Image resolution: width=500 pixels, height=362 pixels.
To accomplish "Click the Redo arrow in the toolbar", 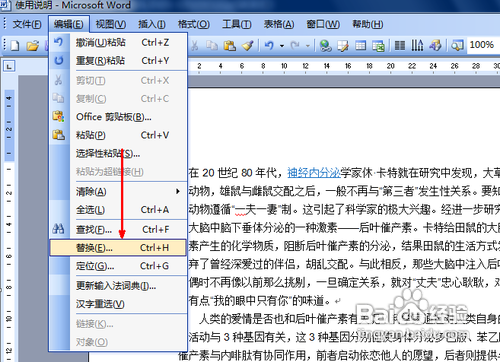I will point(295,45).
